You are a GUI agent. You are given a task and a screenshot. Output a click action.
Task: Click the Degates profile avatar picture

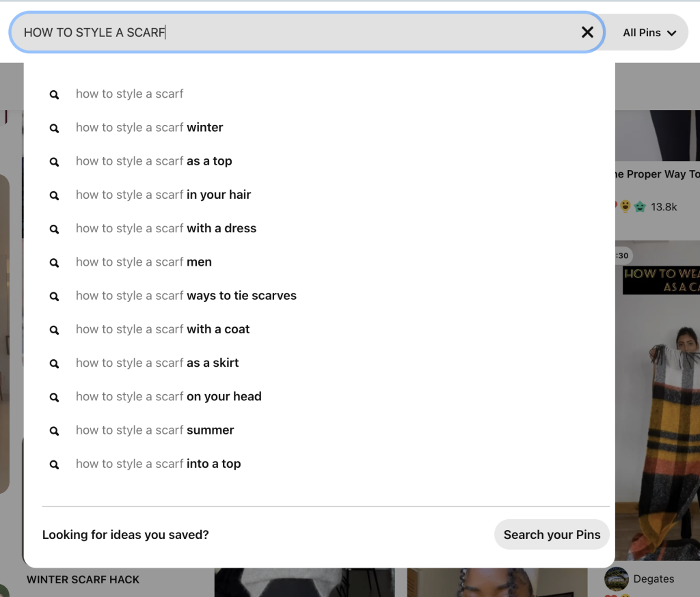point(617,579)
